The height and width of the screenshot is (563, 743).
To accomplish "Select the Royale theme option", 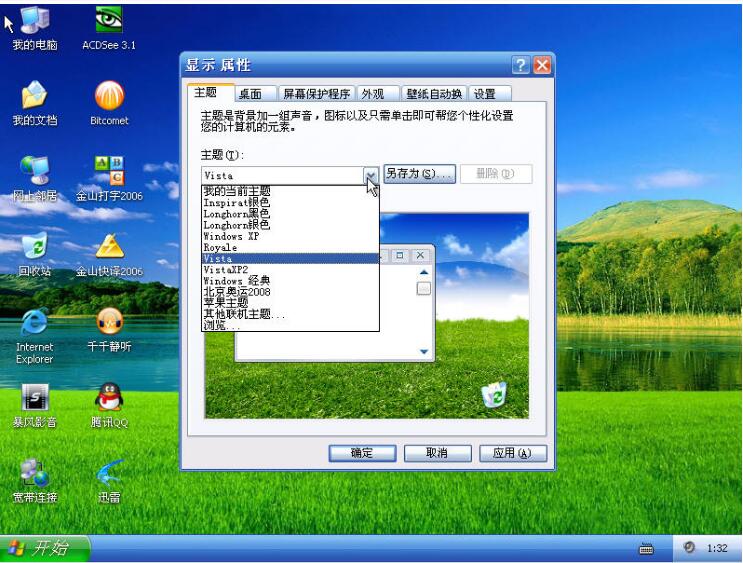I will click(x=290, y=247).
